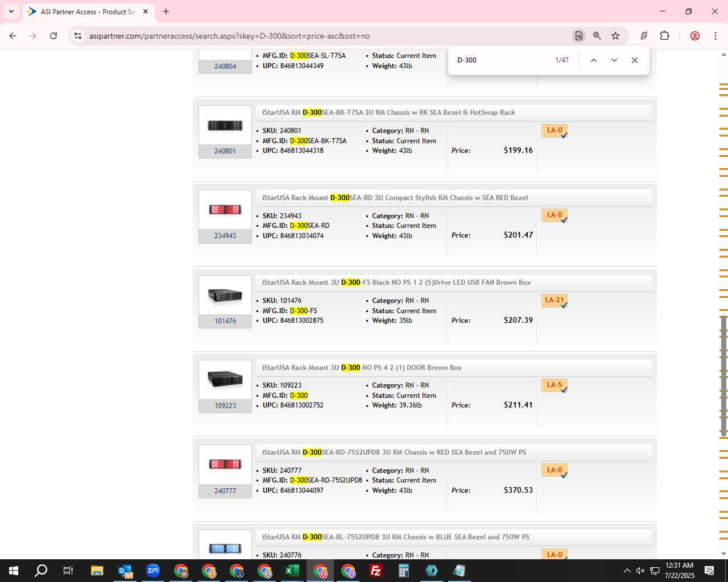Image resolution: width=728 pixels, height=582 pixels.
Task: Click the page's vertical scrollbar thumb
Action: pyautogui.click(x=723, y=376)
